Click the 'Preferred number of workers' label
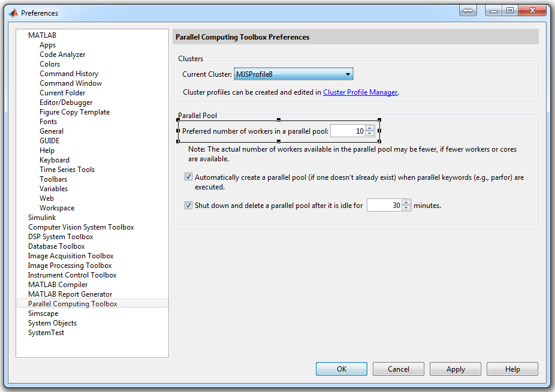 tap(255, 131)
